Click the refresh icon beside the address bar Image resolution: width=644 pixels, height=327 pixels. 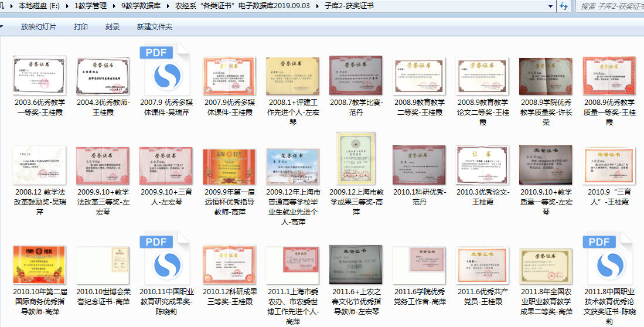(564, 6)
